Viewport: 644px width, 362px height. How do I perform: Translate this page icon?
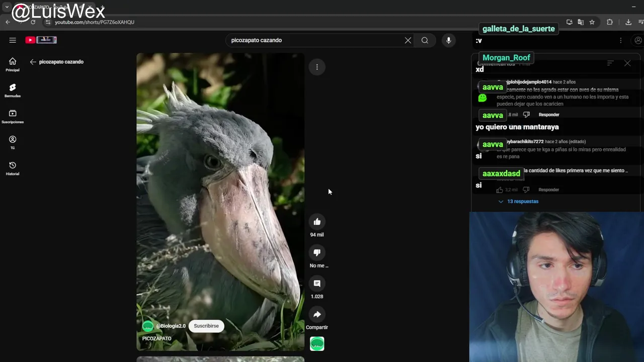[x=581, y=22]
